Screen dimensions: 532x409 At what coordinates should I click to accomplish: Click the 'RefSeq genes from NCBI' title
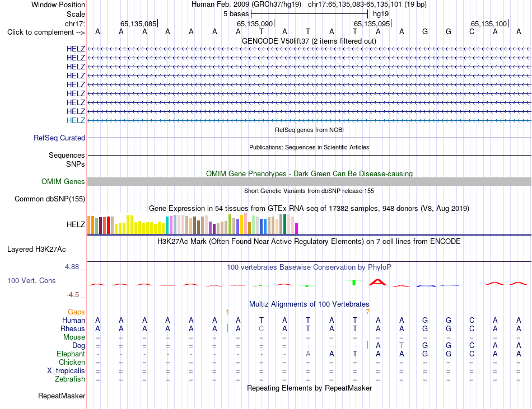point(309,130)
